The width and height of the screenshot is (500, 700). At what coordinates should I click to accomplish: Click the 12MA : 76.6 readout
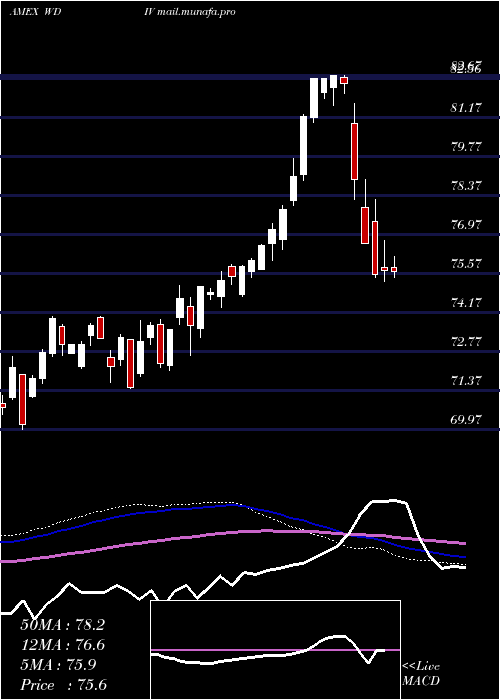click(x=62, y=645)
